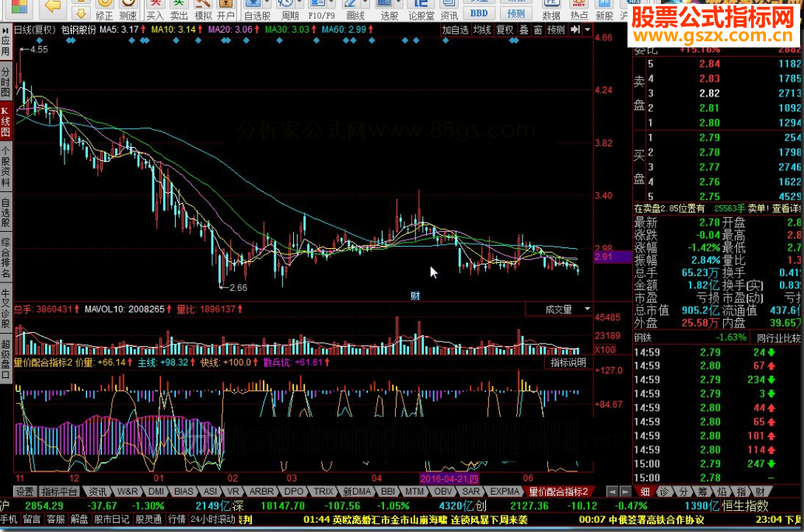Open 自选股 in the top toolbar
This screenshot has width=804, height=532.
coord(257,11)
